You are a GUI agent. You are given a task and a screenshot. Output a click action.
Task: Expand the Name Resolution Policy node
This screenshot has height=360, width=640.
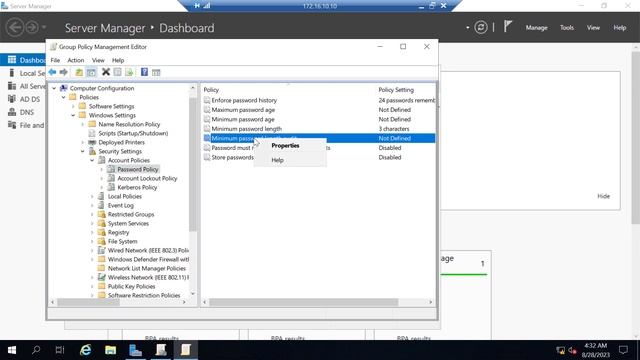click(x=83, y=124)
